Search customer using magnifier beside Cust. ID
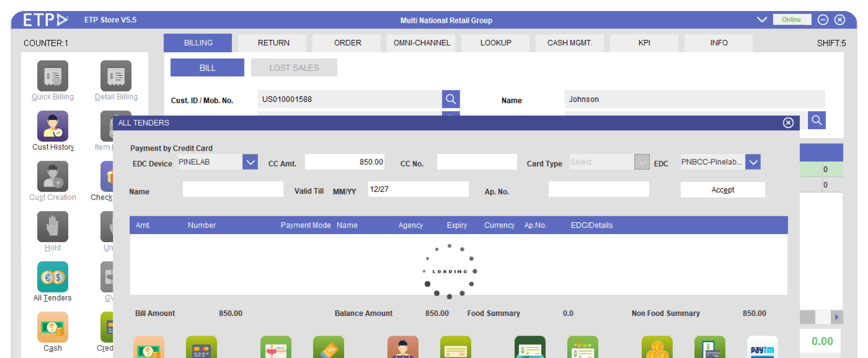Viewport: 868px width, 358px height. tap(451, 99)
